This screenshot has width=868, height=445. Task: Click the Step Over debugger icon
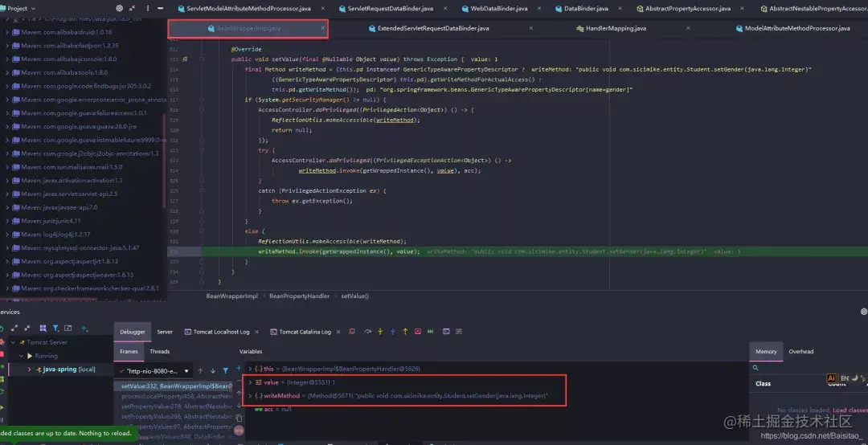point(367,332)
